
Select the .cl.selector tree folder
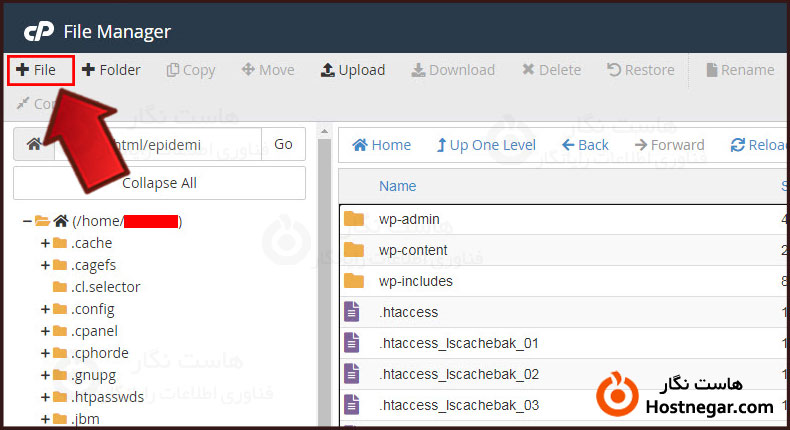[105, 287]
